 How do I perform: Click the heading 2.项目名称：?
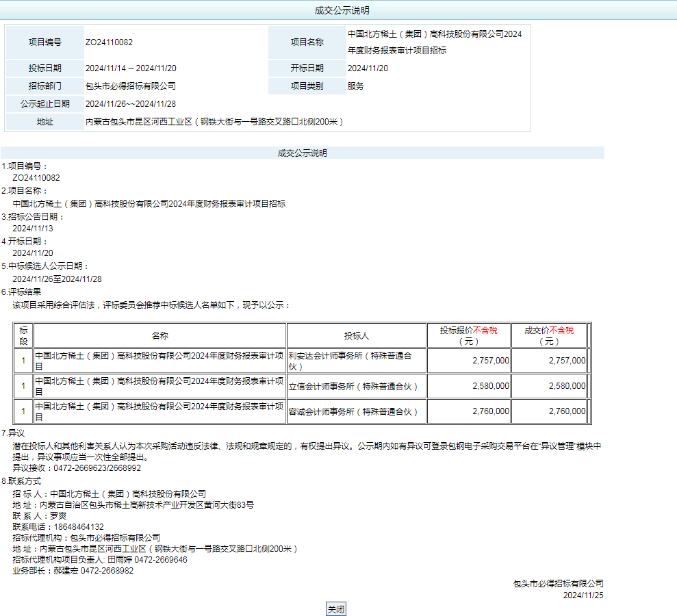[25, 191]
